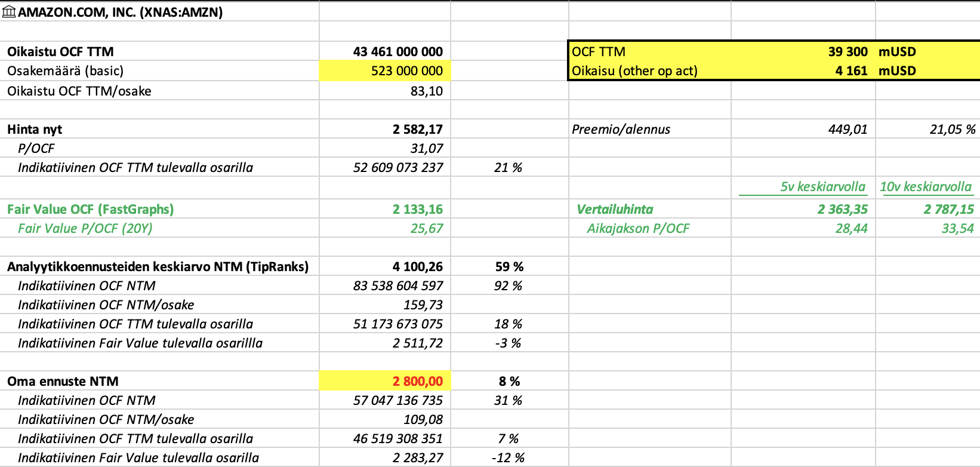
Task: Select the Fair Value P/OCF (20Y) value 25,67
Action: coord(426,229)
